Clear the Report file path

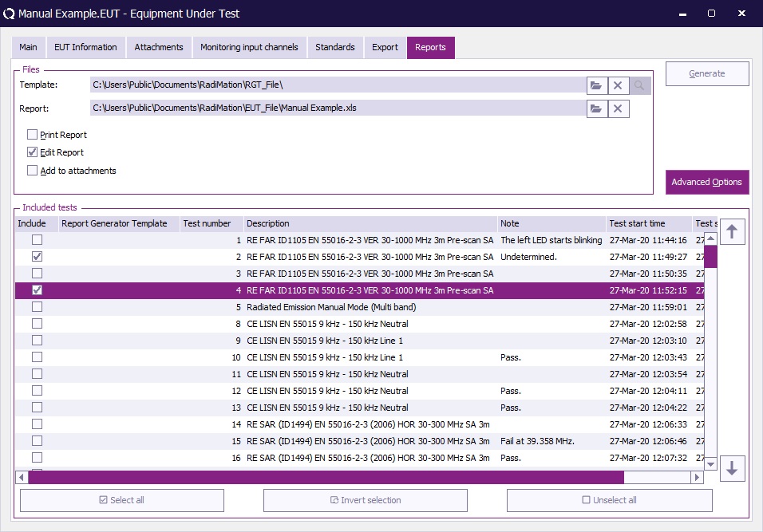click(x=619, y=108)
